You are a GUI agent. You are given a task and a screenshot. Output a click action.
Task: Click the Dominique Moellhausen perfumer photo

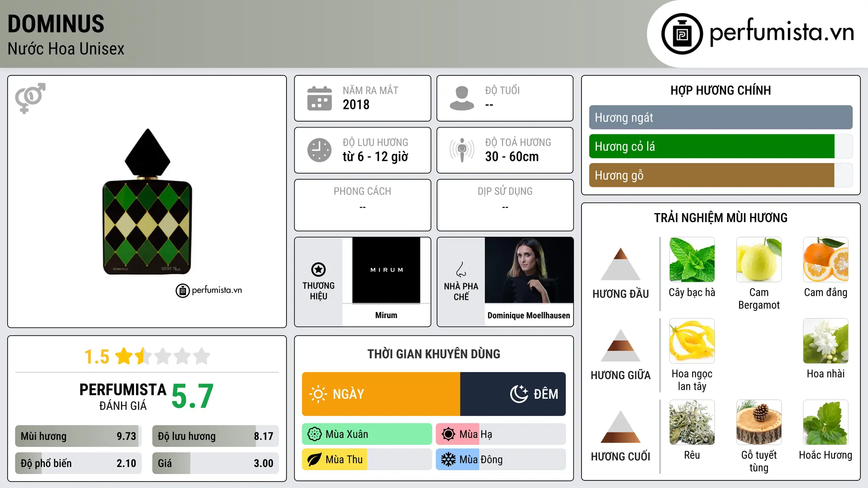[529, 270]
